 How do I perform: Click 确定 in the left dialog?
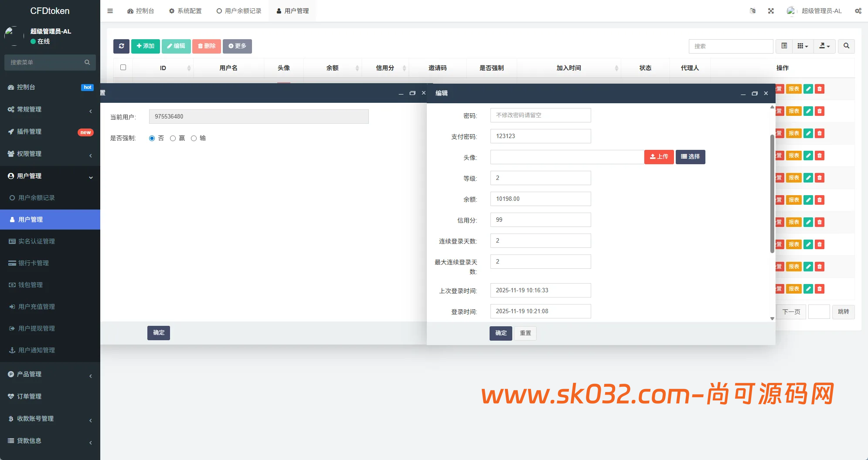point(159,333)
